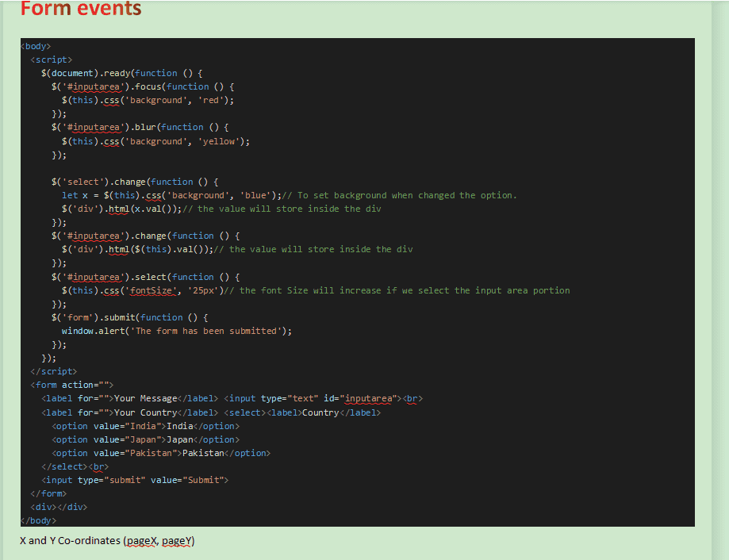Click the 'fontSize' text in the code

coord(151,290)
